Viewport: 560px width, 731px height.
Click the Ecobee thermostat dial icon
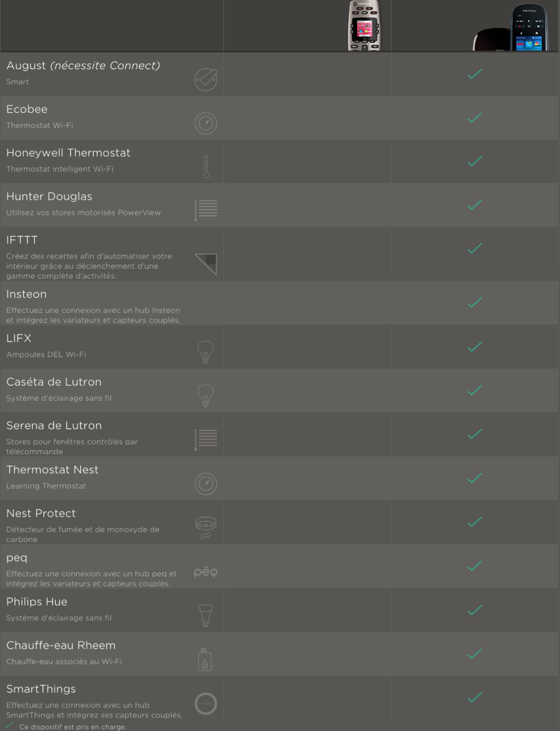pos(206,123)
